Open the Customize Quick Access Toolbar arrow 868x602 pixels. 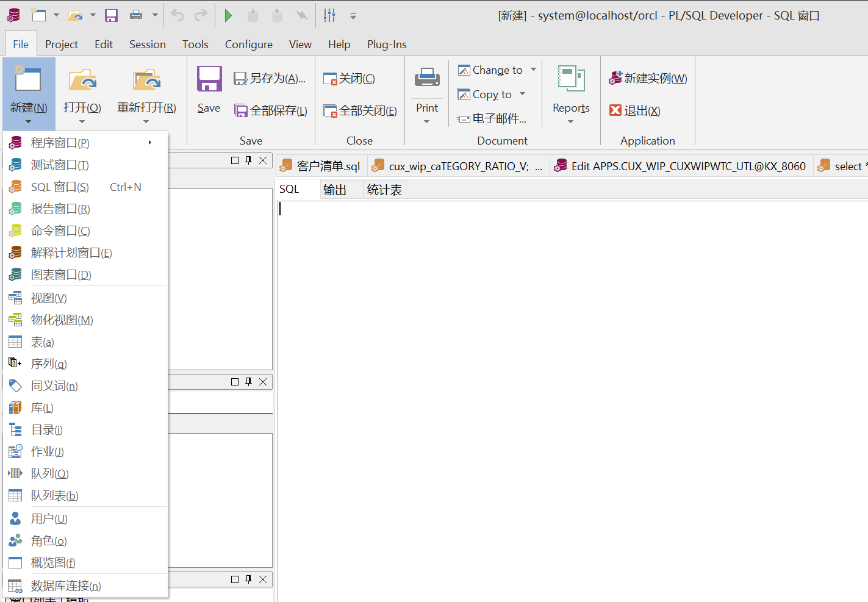coord(353,16)
